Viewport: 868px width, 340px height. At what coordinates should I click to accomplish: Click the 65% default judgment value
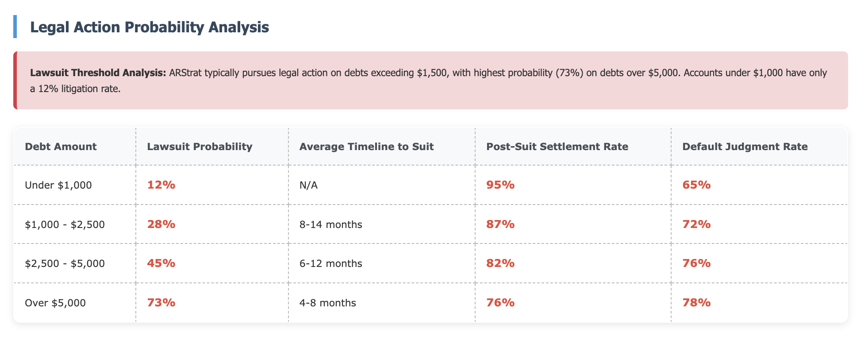pyautogui.click(x=696, y=185)
